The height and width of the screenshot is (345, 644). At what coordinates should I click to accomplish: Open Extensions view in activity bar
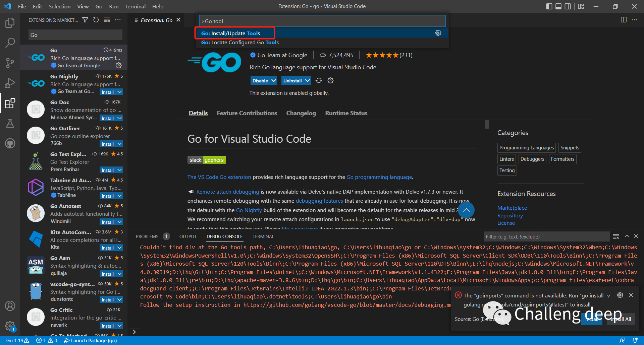click(10, 103)
